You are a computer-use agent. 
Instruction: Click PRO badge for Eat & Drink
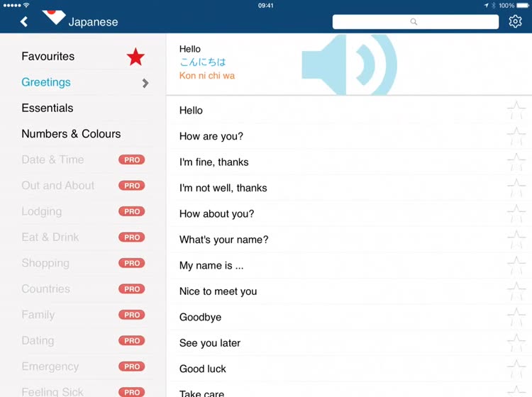(132, 237)
